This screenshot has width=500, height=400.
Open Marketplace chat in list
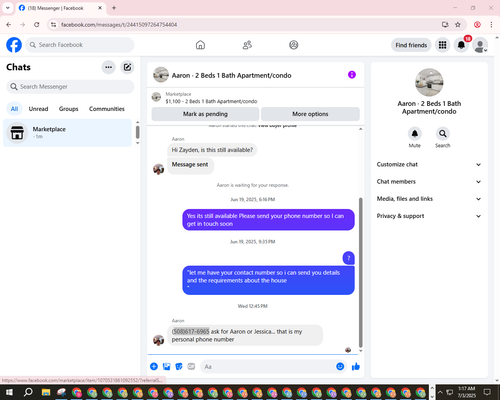pos(67,133)
